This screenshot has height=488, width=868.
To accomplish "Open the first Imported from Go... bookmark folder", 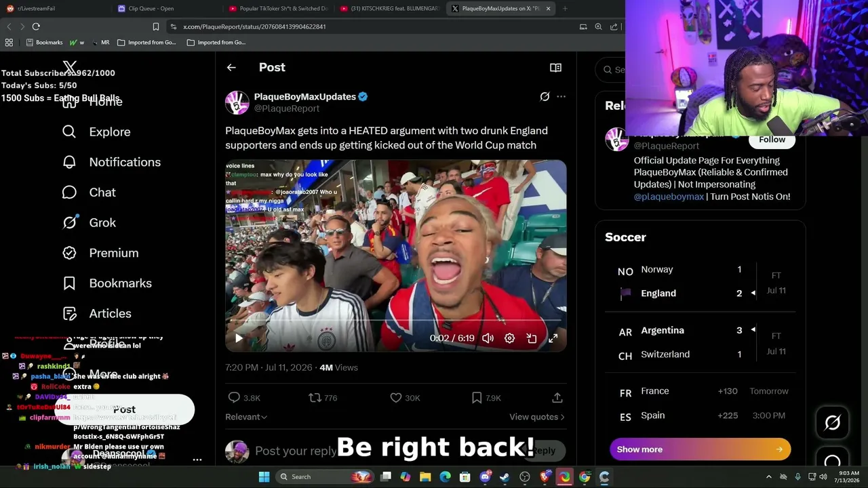I will tap(146, 42).
